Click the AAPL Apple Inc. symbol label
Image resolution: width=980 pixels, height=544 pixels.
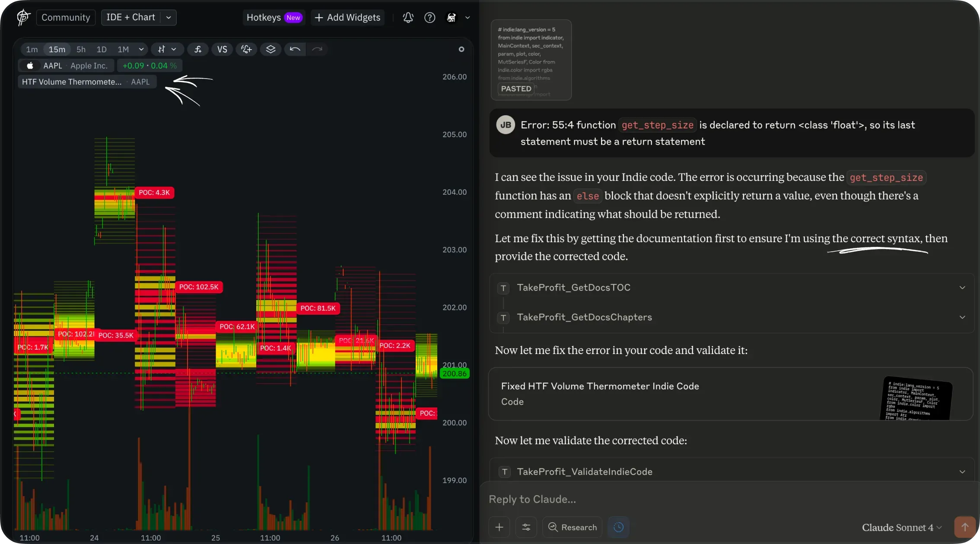[x=66, y=66]
